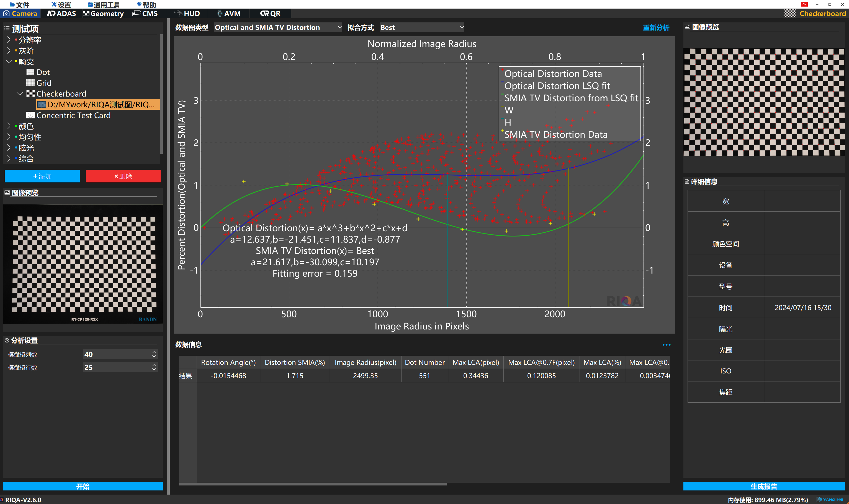849x504 pixels.
Task: Click the 重新分析 reanalyze link
Action: pos(656,27)
